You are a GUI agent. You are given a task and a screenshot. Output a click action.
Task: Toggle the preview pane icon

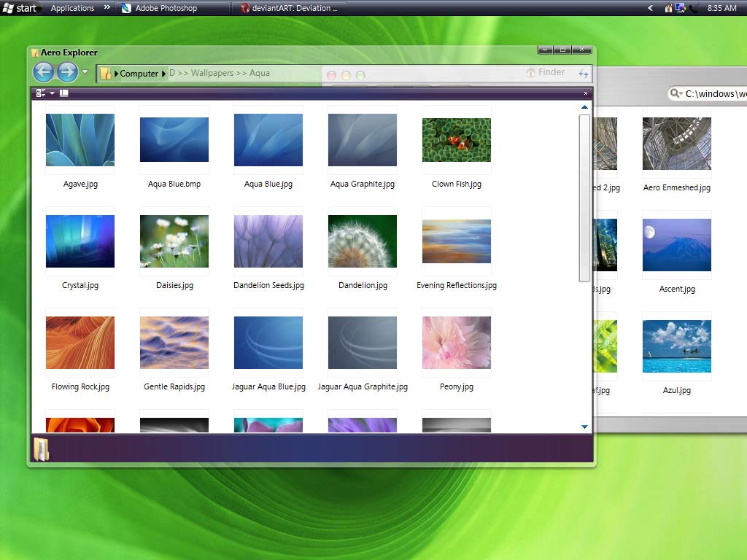(64, 93)
